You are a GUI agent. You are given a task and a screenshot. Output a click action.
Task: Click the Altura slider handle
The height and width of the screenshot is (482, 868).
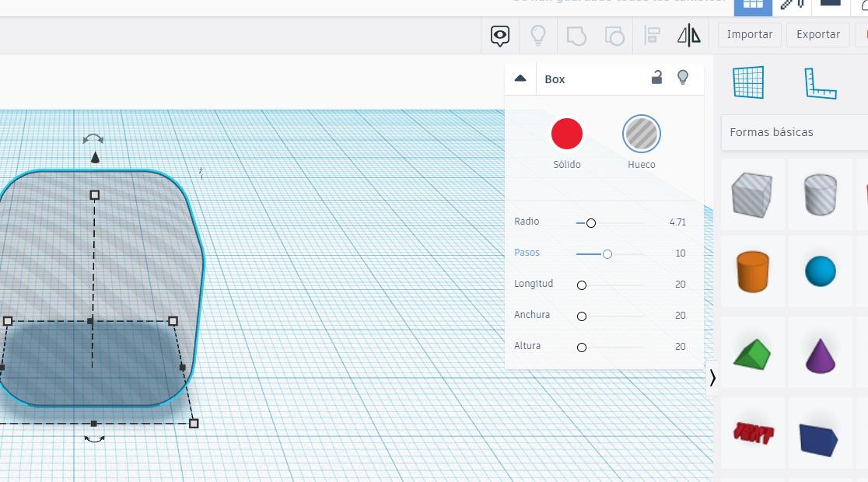pos(582,348)
